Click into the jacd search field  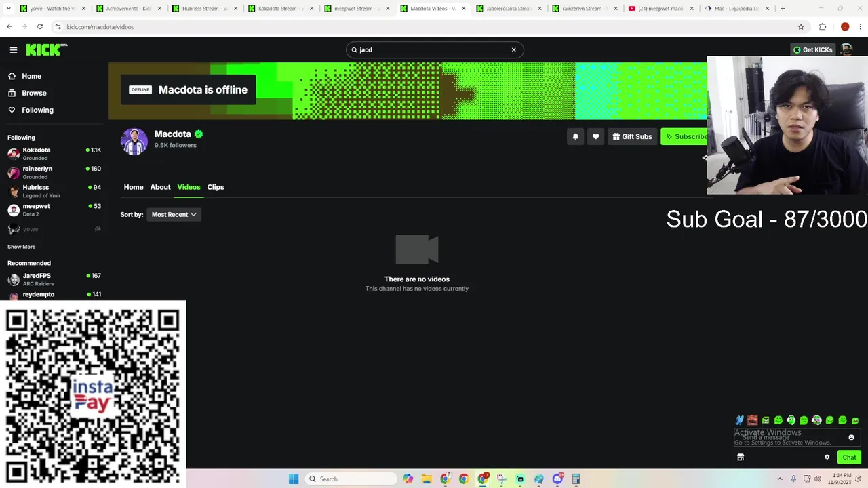(x=434, y=49)
